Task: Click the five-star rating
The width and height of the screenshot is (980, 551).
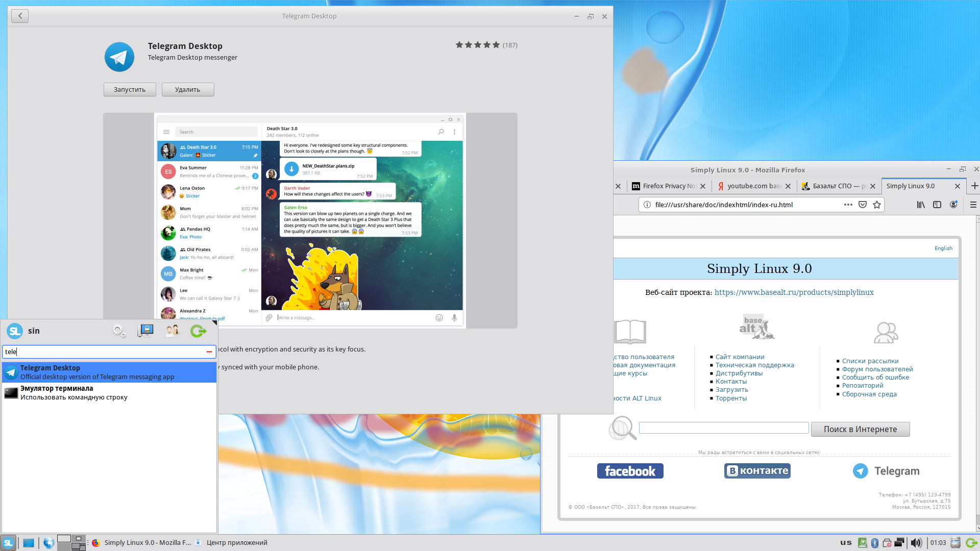Action: coord(477,45)
